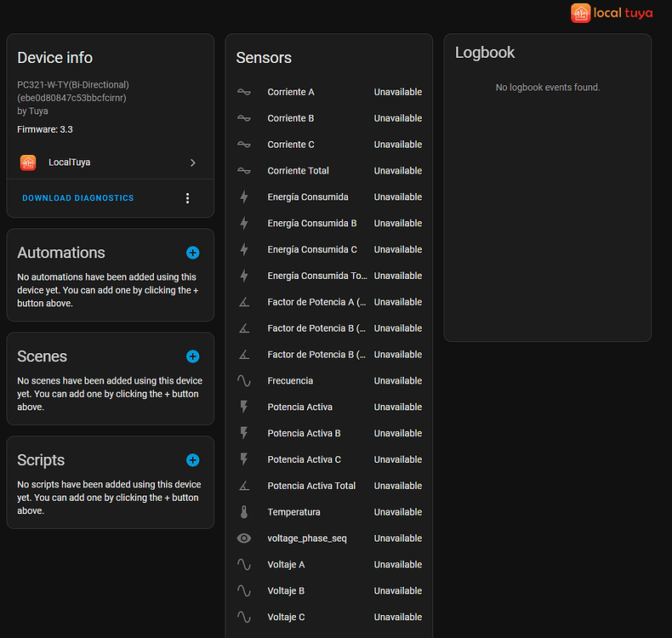
Task: Open the device three-dots overflow menu
Action: tap(187, 198)
